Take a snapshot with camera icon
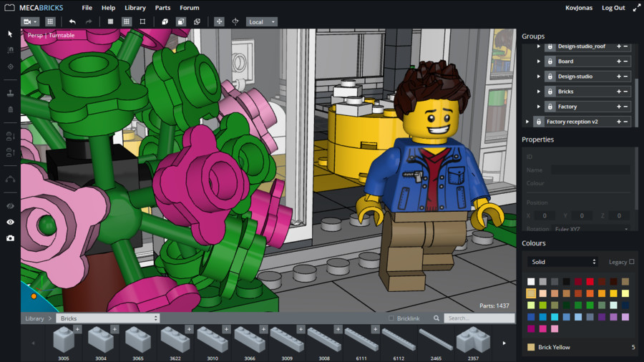 pyautogui.click(x=10, y=238)
